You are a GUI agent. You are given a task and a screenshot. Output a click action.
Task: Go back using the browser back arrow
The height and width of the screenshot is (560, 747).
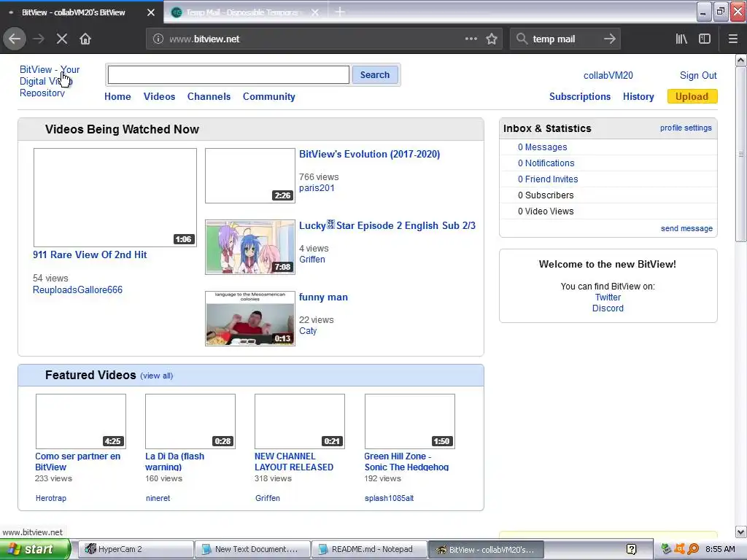click(15, 39)
